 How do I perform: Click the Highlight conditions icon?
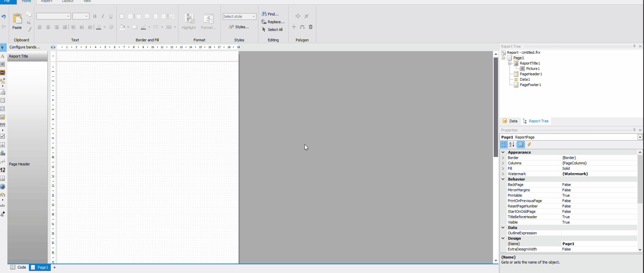(189, 19)
